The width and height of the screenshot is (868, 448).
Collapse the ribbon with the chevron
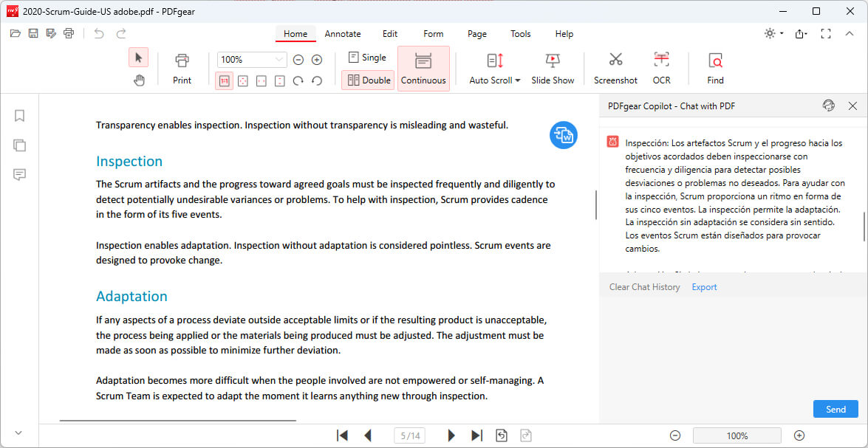tap(850, 34)
